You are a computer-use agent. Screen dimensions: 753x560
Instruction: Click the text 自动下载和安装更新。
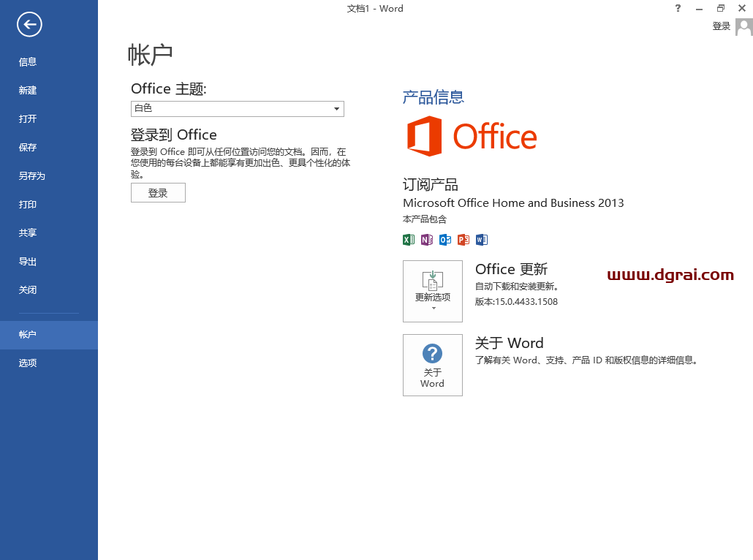(517, 287)
